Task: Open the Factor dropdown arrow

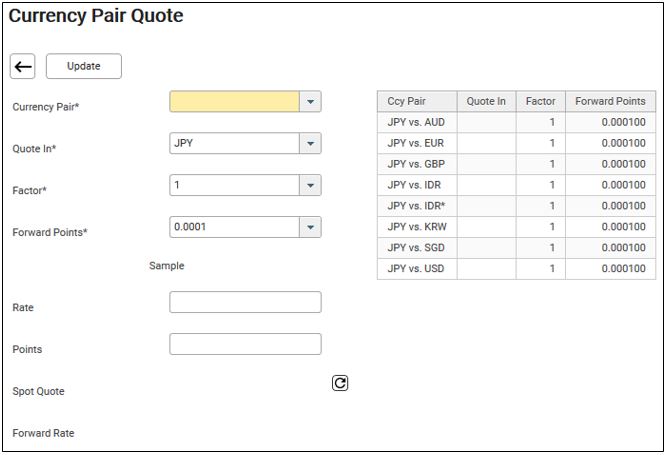Action: pyautogui.click(x=310, y=185)
